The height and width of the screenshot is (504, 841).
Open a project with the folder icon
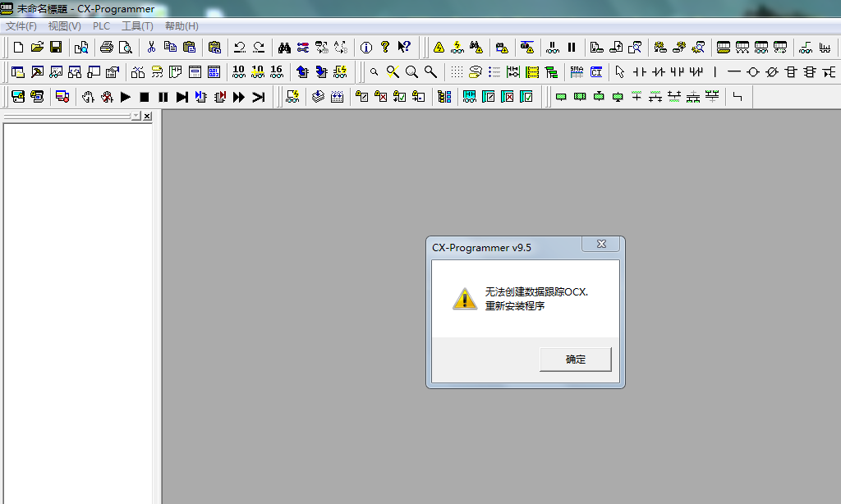tap(37, 47)
